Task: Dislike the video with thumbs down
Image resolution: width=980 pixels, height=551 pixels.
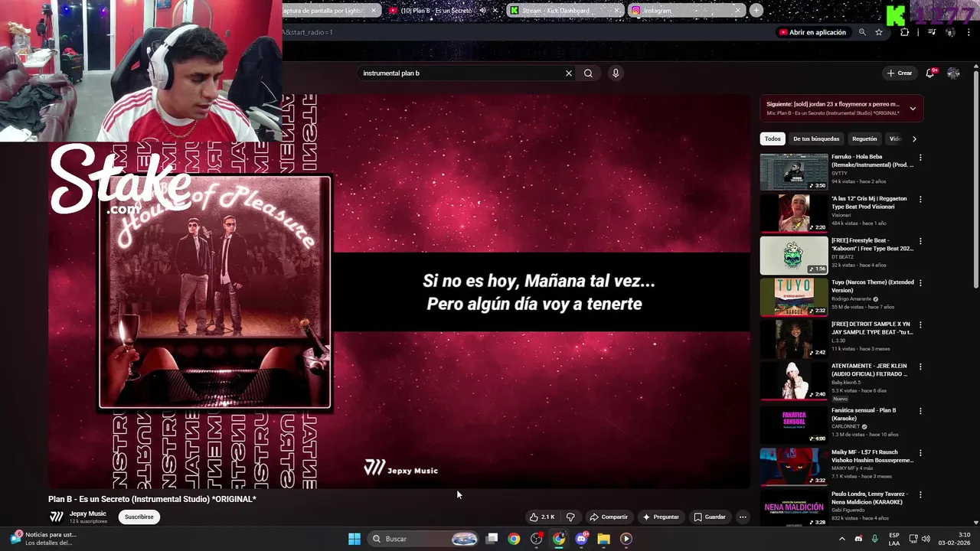Action: click(x=570, y=517)
